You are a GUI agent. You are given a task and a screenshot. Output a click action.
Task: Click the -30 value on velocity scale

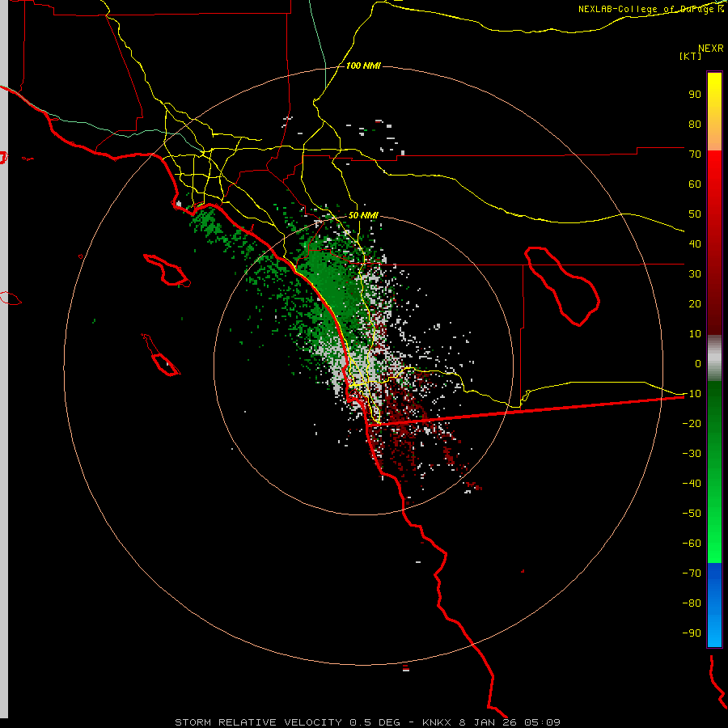click(x=692, y=454)
